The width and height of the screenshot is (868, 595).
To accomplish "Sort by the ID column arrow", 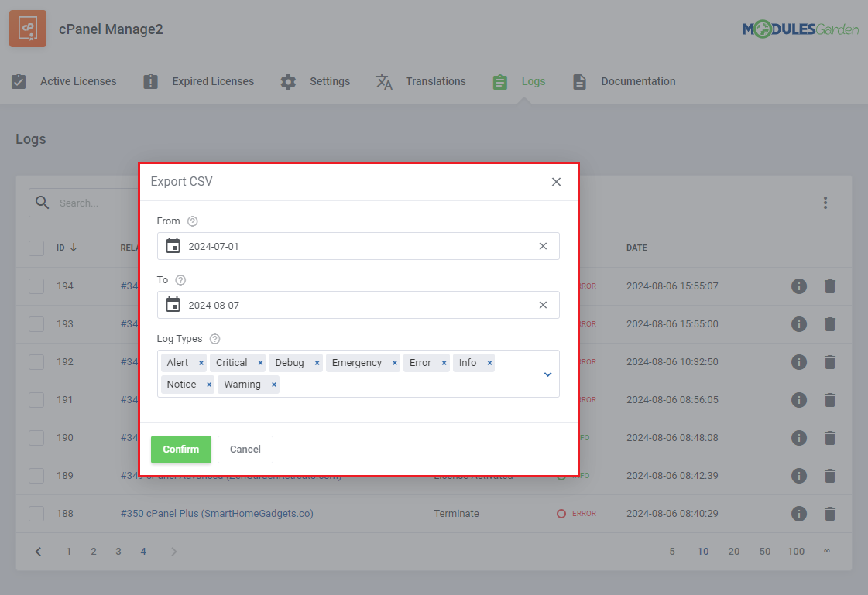I will (x=73, y=248).
